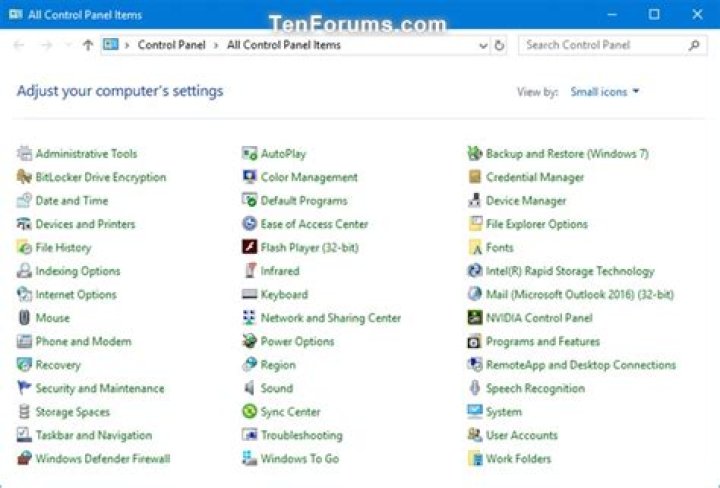
Task: Open the System link
Action: 504,412
